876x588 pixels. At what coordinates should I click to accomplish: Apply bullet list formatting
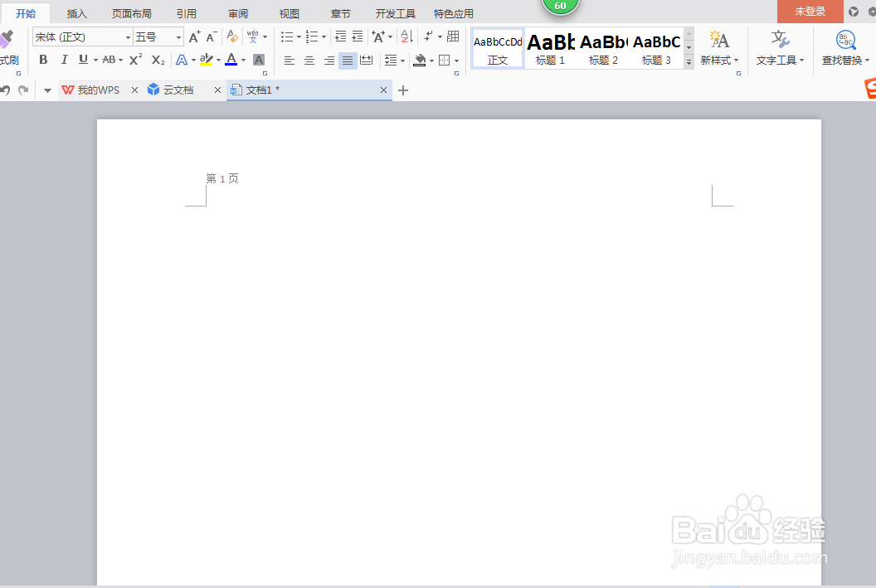(x=286, y=36)
